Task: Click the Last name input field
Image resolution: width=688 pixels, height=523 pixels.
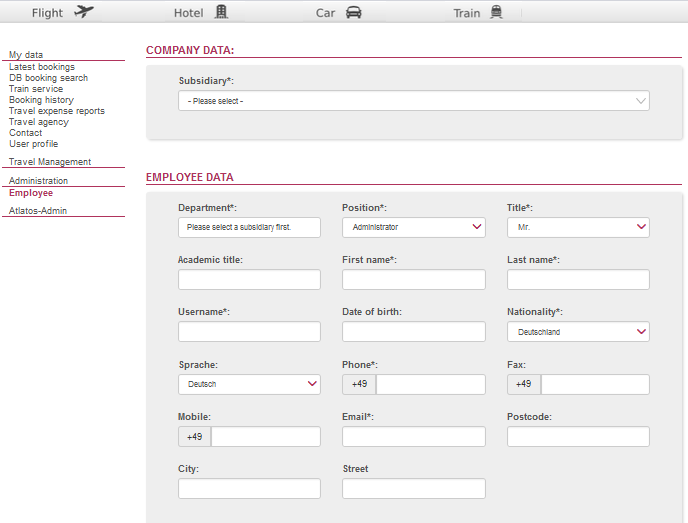Action: pos(578,279)
